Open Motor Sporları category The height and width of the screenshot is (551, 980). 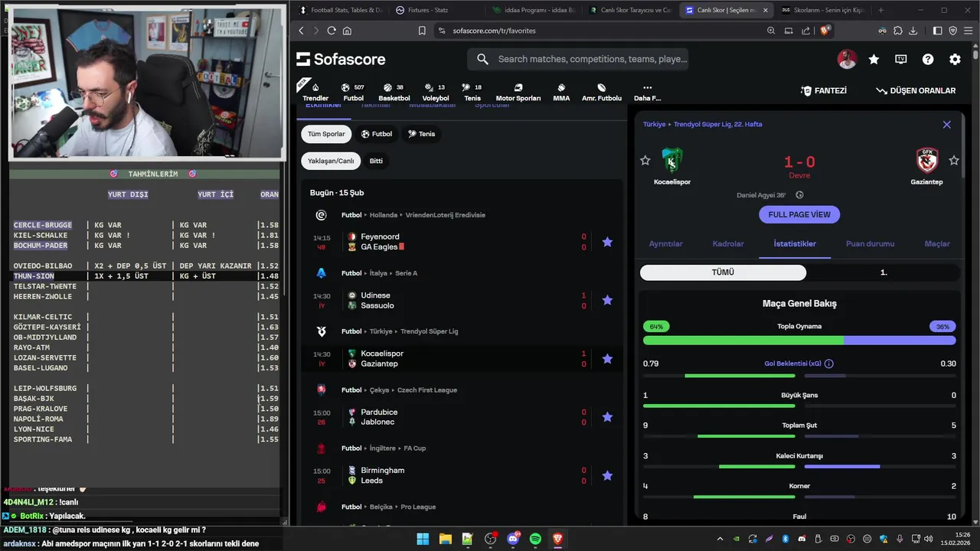click(x=518, y=92)
